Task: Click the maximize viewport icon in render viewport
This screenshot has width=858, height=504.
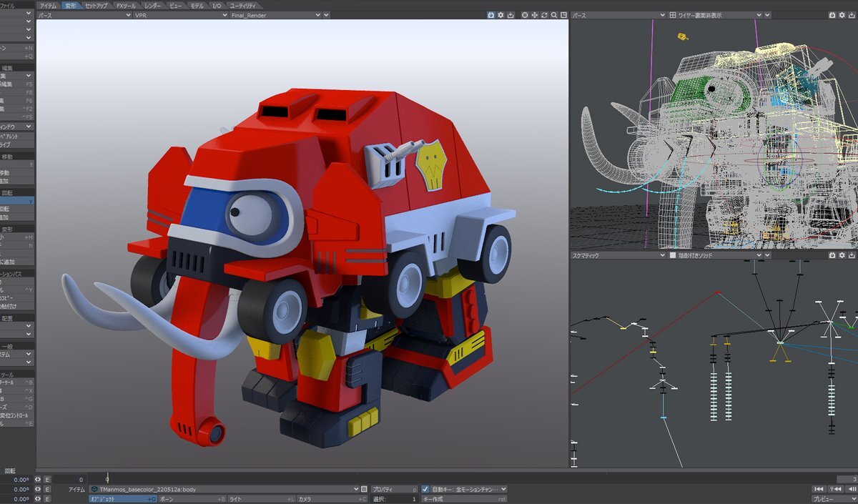Action: [x=563, y=15]
